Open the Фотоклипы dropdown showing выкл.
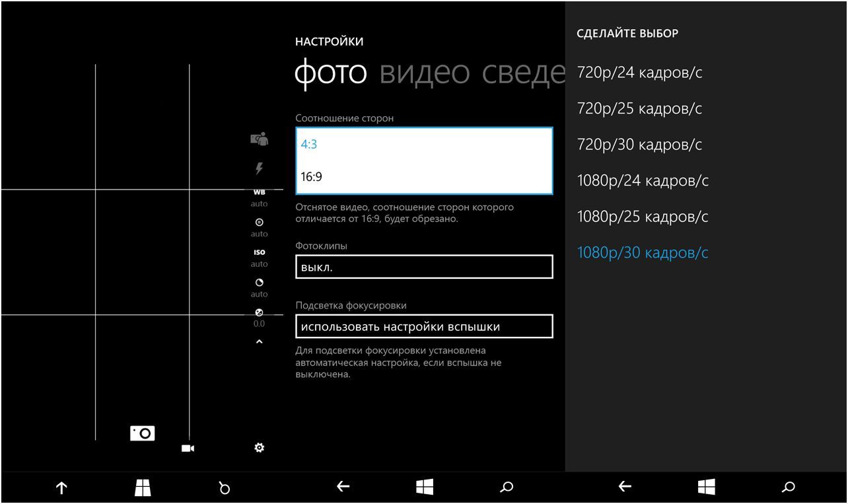 tap(424, 267)
